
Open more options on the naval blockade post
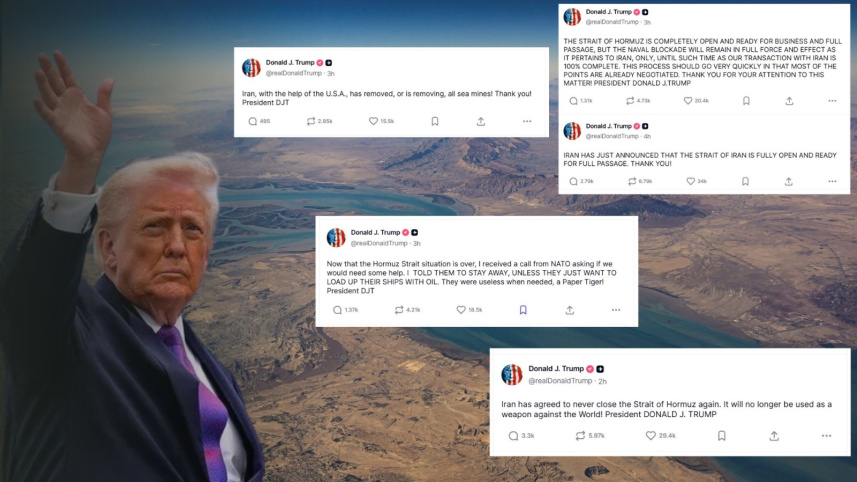pyautogui.click(x=832, y=101)
